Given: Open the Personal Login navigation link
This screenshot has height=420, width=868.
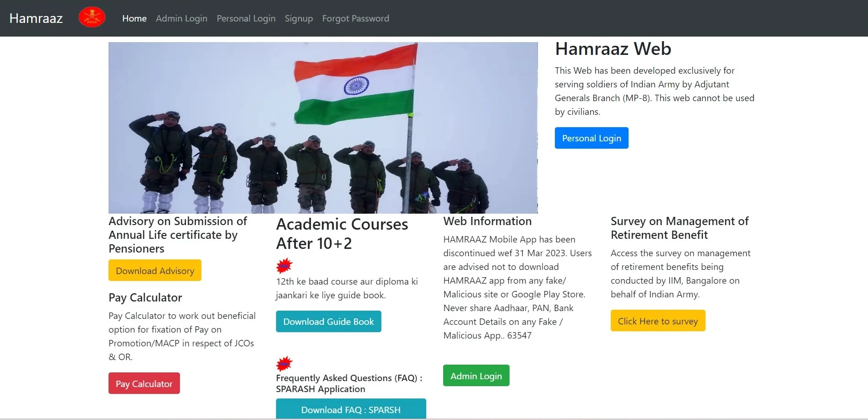Looking at the screenshot, I should coord(246,18).
